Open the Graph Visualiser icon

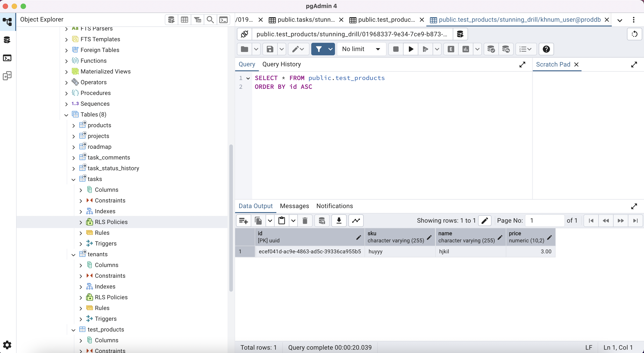(x=356, y=220)
